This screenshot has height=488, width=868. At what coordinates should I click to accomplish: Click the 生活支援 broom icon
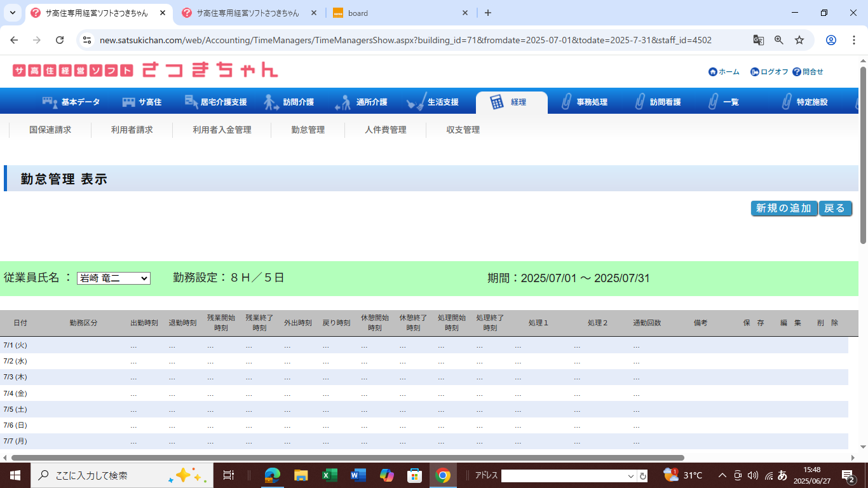[x=416, y=102]
